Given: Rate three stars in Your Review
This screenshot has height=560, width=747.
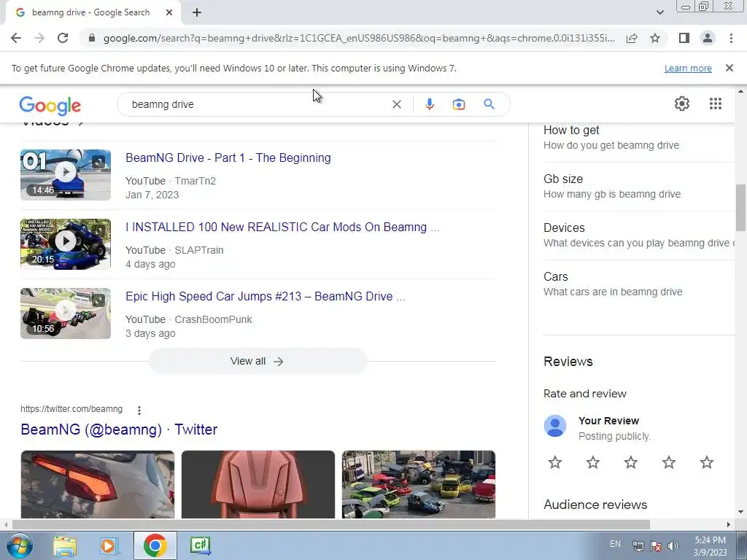Looking at the screenshot, I should 631,462.
